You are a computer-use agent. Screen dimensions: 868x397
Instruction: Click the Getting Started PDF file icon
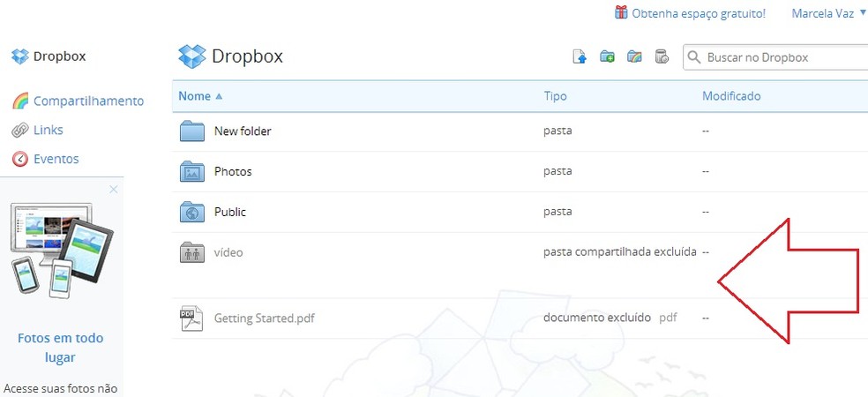pos(191,318)
